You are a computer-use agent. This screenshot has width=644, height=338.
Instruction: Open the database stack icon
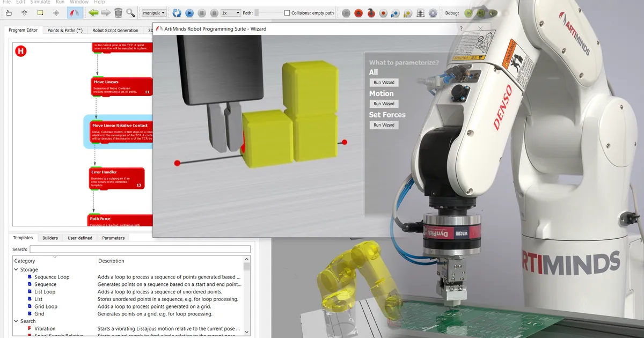click(421, 13)
